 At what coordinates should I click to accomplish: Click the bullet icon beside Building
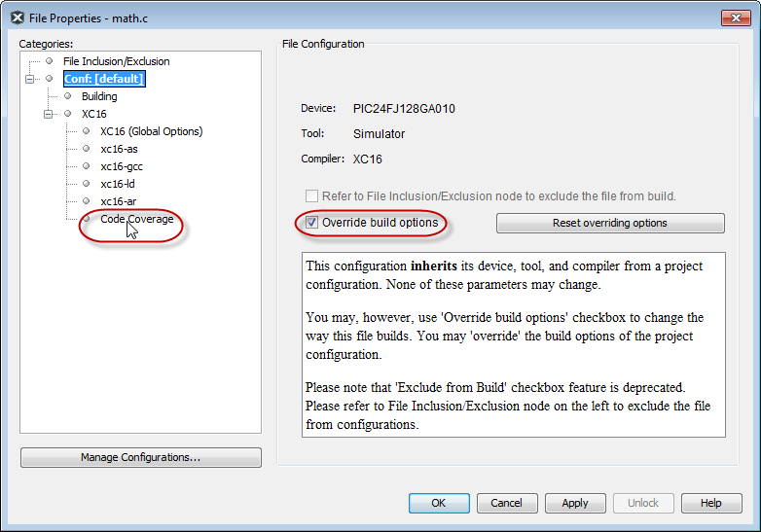point(67,96)
